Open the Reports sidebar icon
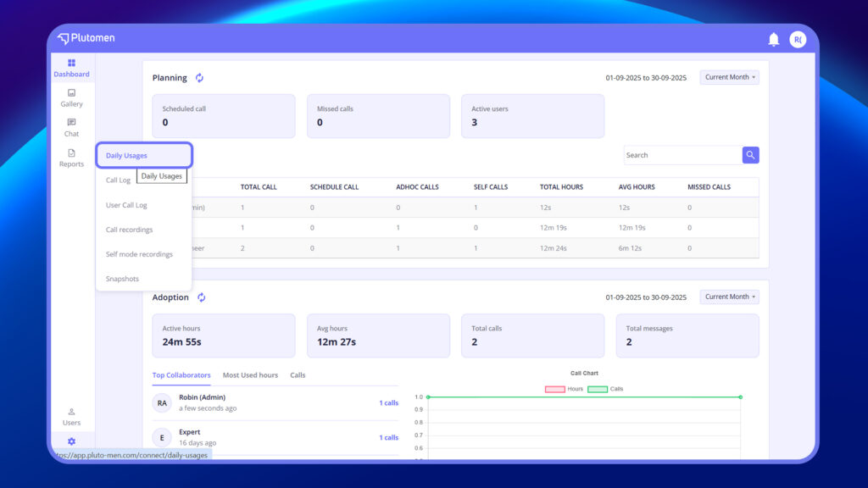Viewport: 868px width, 488px height. [x=71, y=158]
